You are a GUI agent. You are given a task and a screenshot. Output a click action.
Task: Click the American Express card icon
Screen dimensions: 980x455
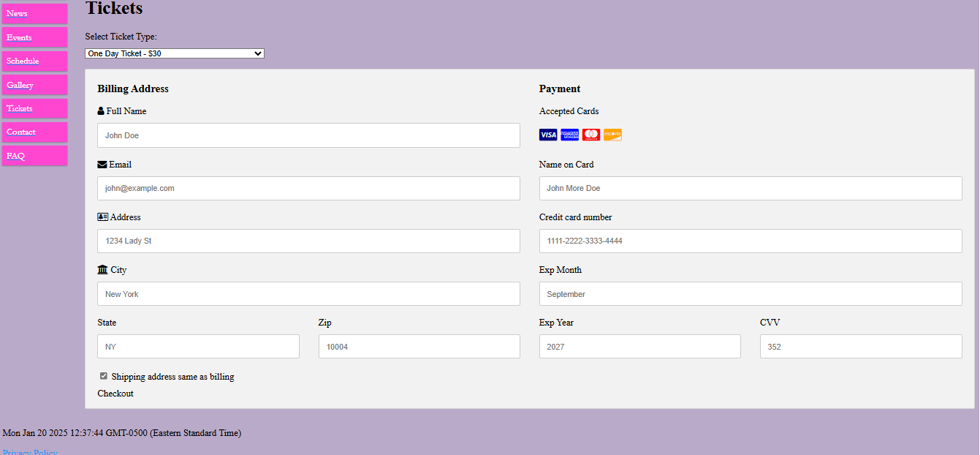pos(569,135)
